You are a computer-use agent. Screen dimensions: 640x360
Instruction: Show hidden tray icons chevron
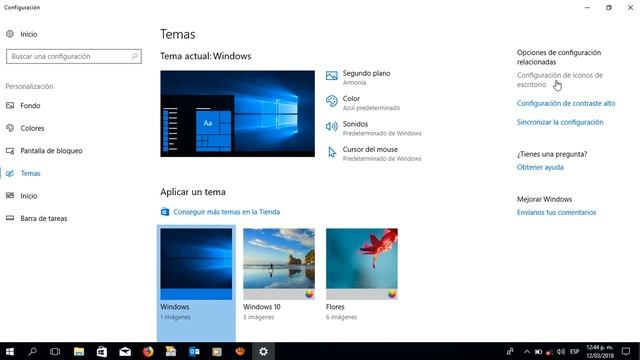(527, 351)
